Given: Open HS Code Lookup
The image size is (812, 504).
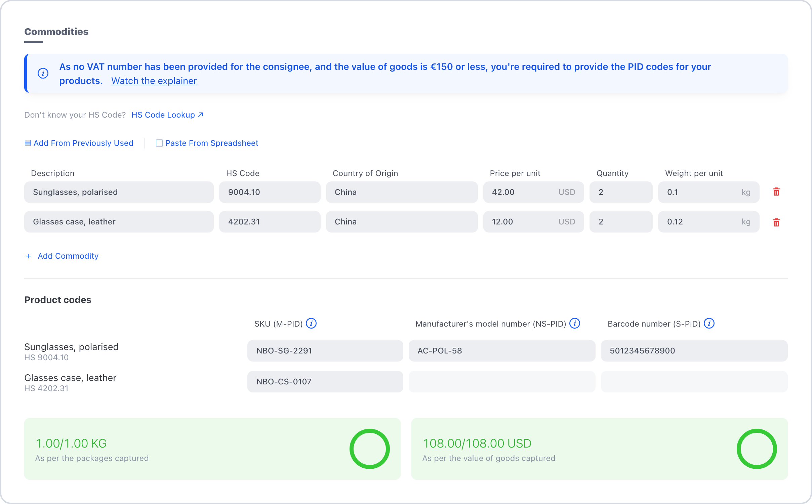Looking at the screenshot, I should click(163, 115).
